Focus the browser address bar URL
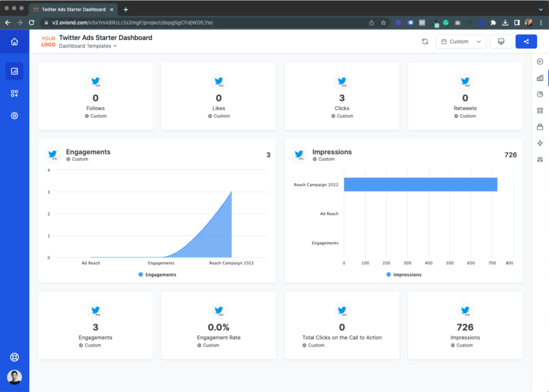549x392 pixels. pos(133,22)
